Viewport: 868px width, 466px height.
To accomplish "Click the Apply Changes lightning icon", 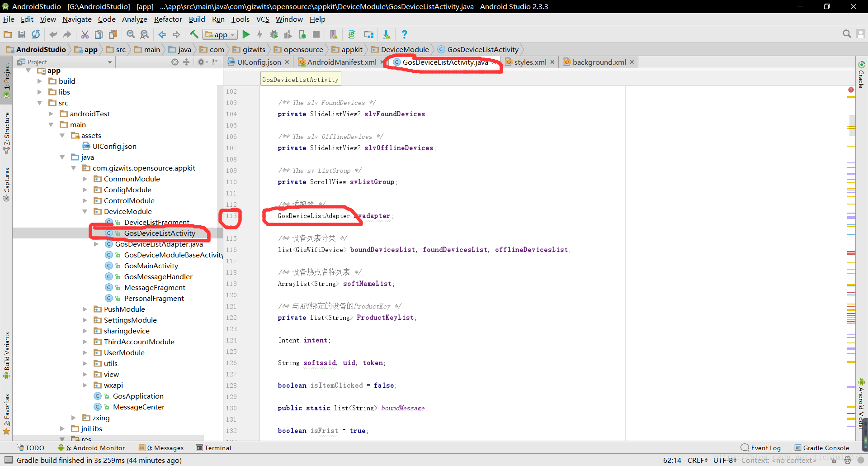I will 260,34.
